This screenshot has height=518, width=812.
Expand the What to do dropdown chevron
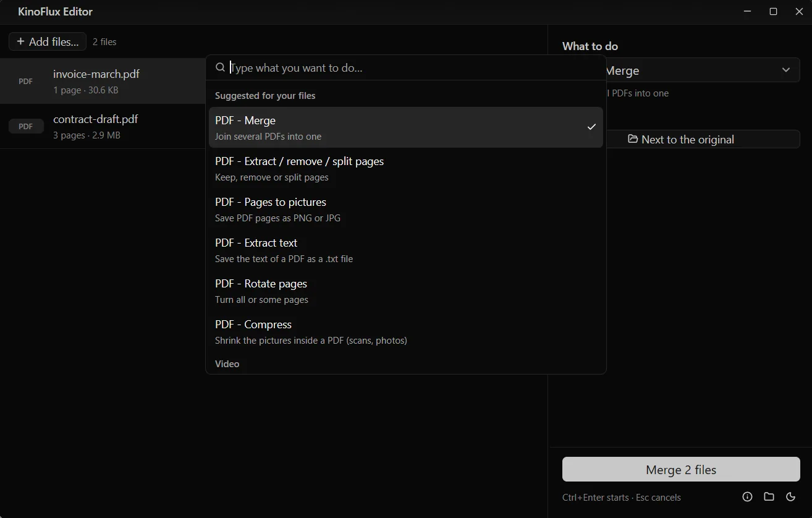click(785, 70)
